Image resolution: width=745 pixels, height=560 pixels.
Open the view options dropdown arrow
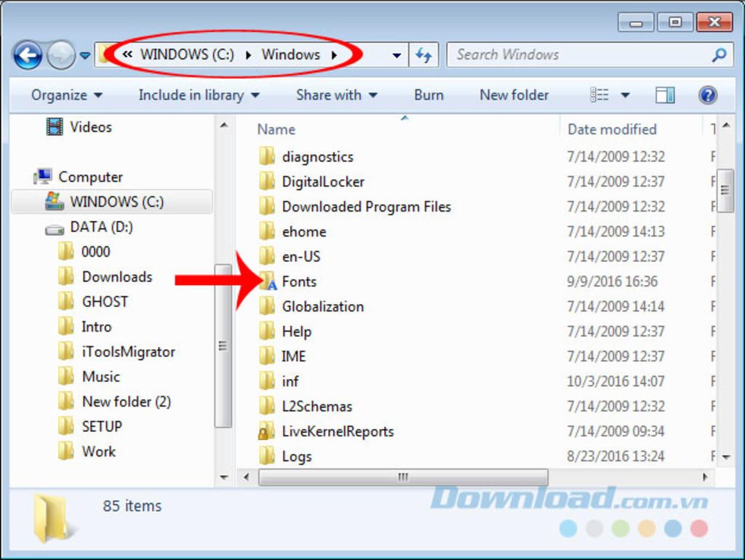coord(625,95)
